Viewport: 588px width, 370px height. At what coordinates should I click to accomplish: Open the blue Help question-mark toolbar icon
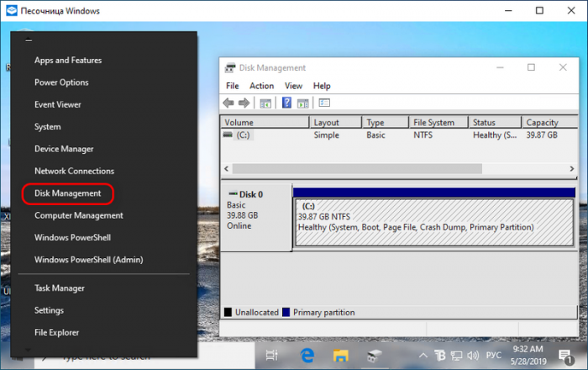pos(286,103)
